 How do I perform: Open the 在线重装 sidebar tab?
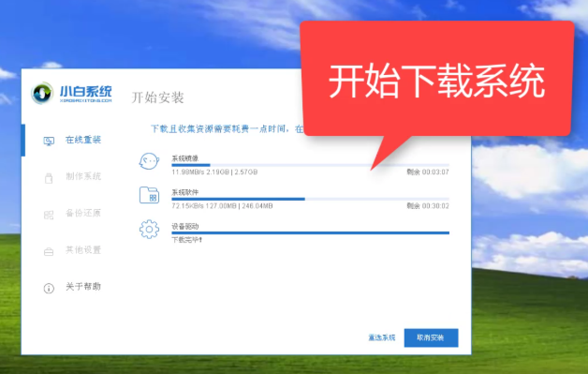pos(72,140)
